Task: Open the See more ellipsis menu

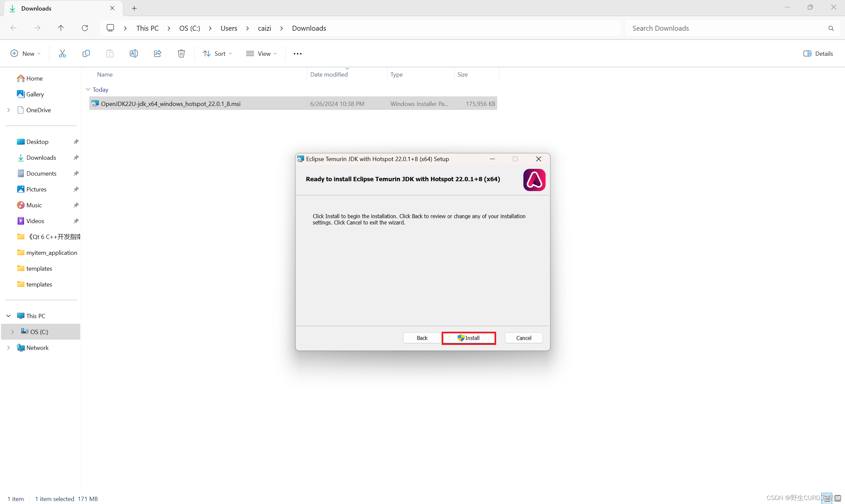Action: 297,54
